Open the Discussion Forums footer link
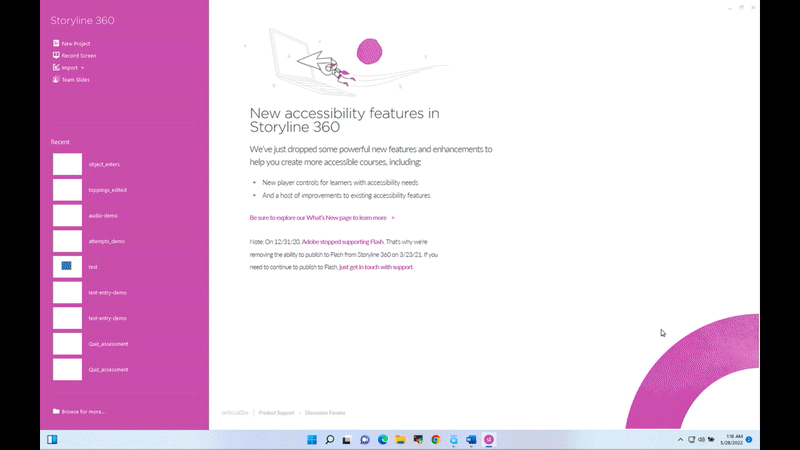Image resolution: width=800 pixels, height=450 pixels. (325, 413)
